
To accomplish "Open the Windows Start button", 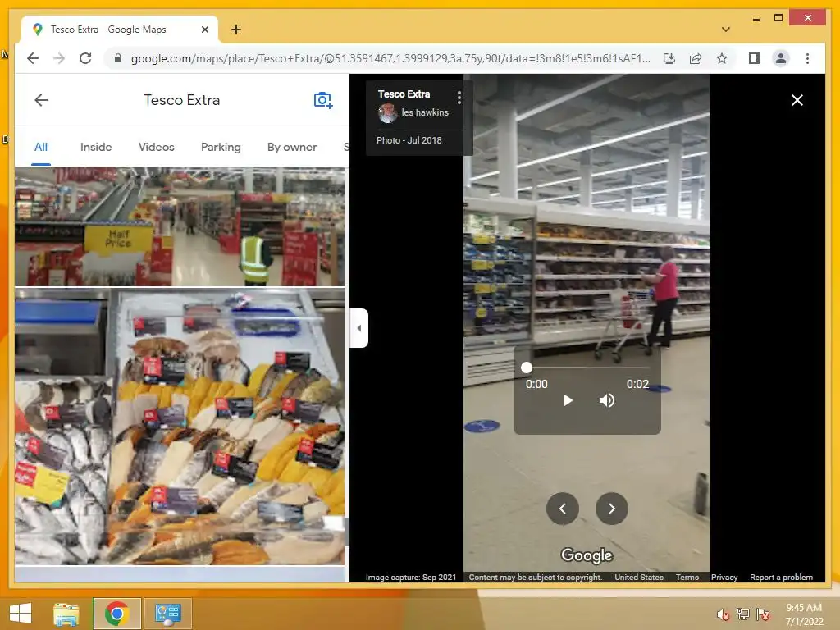I will [21, 614].
